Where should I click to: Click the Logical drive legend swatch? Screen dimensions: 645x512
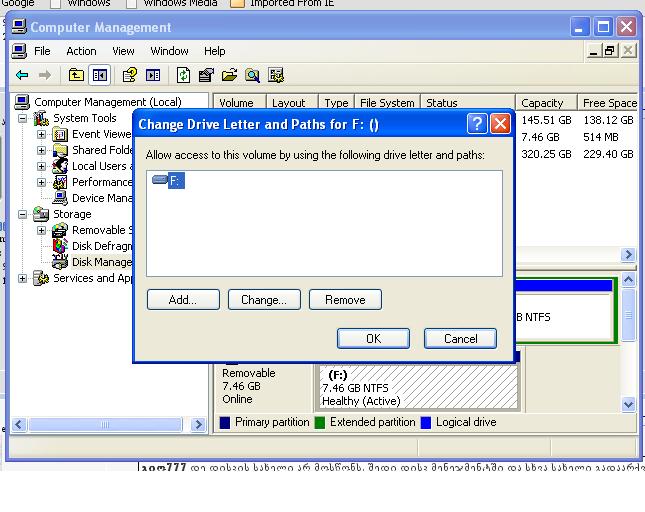pyautogui.click(x=426, y=423)
